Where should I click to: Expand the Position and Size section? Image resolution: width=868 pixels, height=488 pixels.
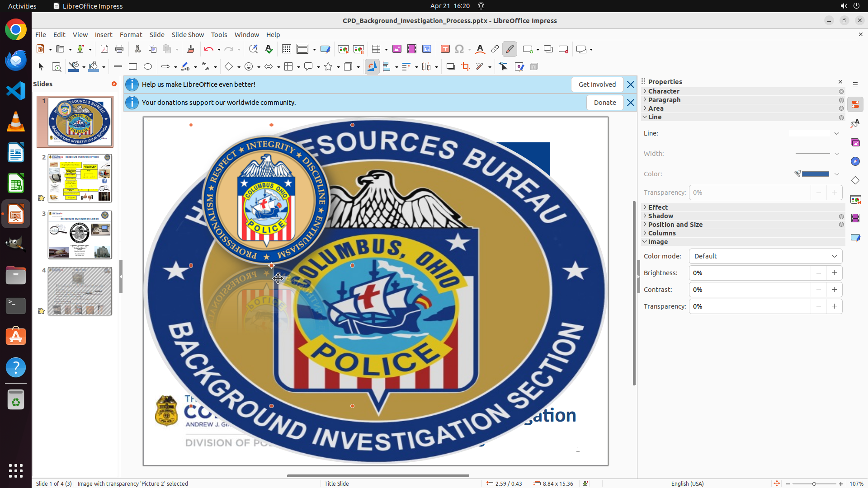[675, 225]
